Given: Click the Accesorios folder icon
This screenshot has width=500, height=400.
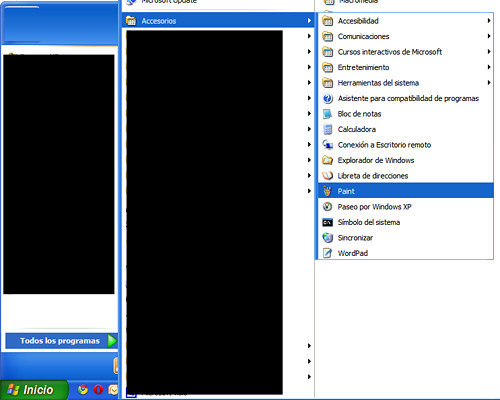Looking at the screenshot, I should click(x=131, y=21).
